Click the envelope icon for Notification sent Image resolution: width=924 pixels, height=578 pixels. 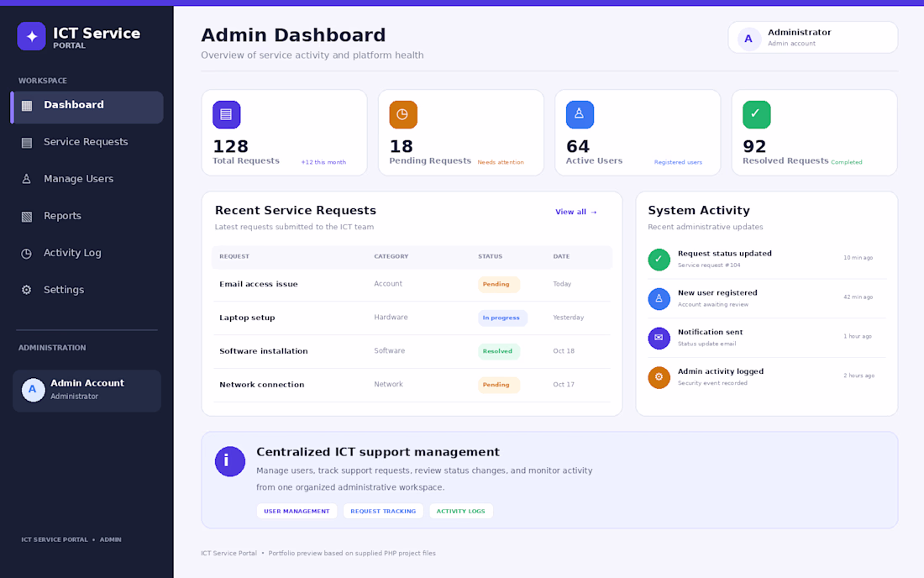click(x=659, y=339)
